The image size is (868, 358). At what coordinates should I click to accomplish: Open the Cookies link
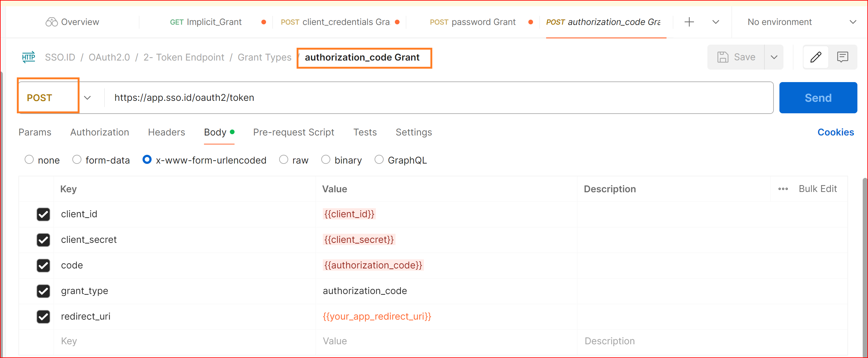[x=836, y=132]
